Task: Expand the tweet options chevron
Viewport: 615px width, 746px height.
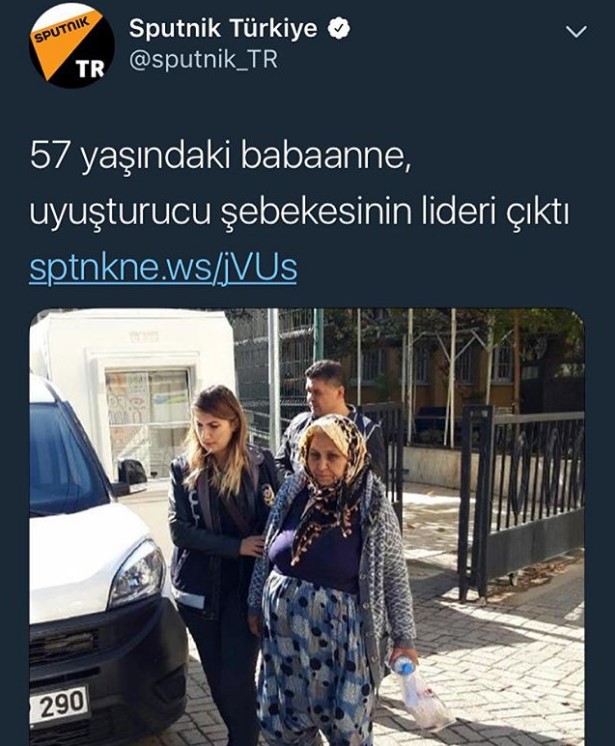Action: pos(576,32)
